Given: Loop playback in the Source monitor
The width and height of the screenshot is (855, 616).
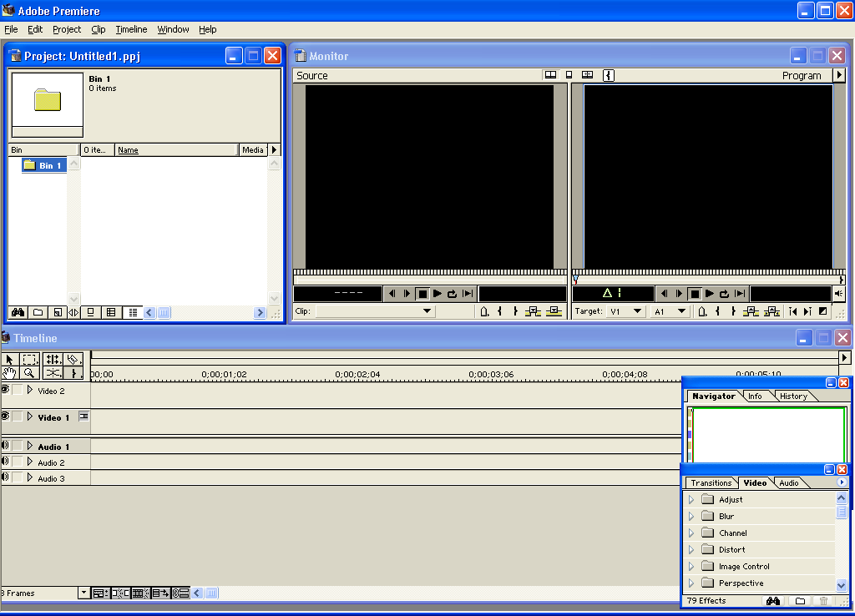Looking at the screenshot, I should coord(452,294).
